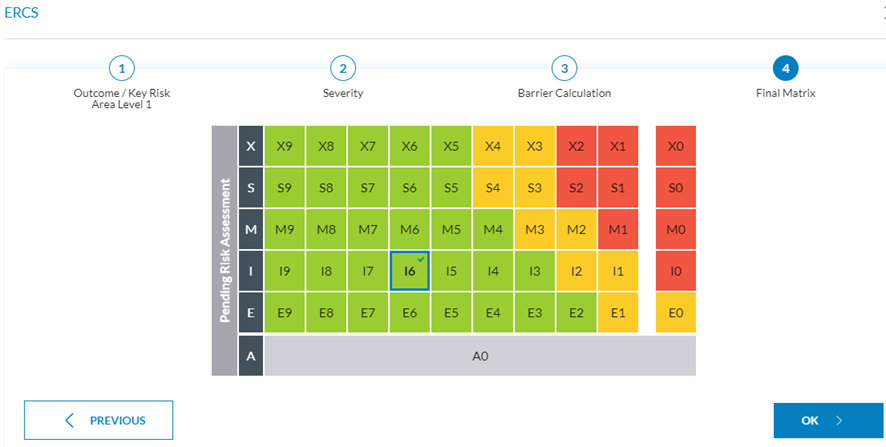Click the green M9 cell

pyautogui.click(x=284, y=229)
